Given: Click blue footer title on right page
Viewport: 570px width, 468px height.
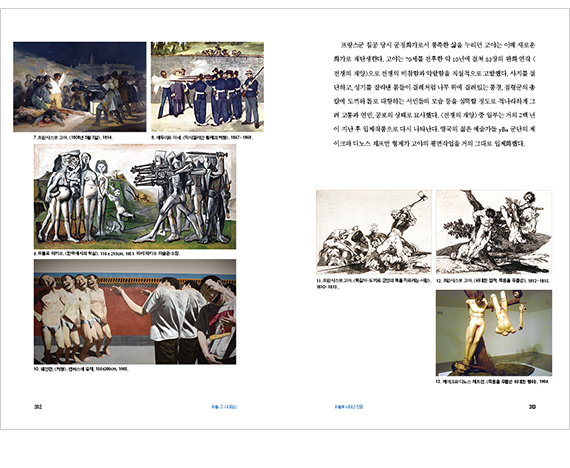Looking at the screenshot, I should click(349, 407).
